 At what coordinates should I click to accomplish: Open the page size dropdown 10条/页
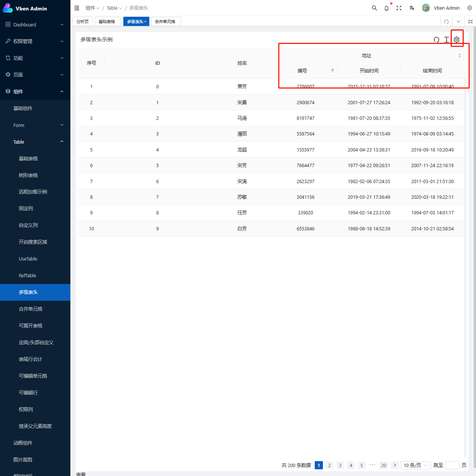[415, 465]
